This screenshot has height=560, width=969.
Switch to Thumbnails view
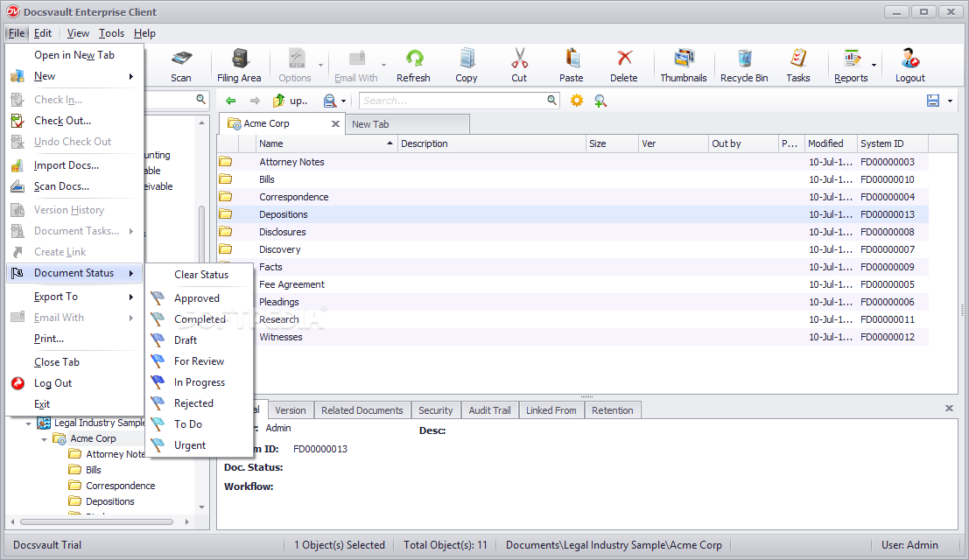point(684,65)
